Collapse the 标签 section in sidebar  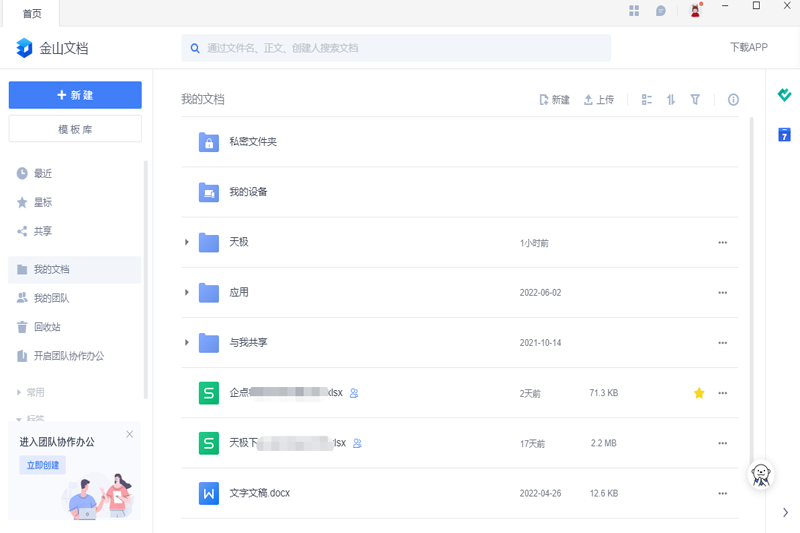pos(19,419)
